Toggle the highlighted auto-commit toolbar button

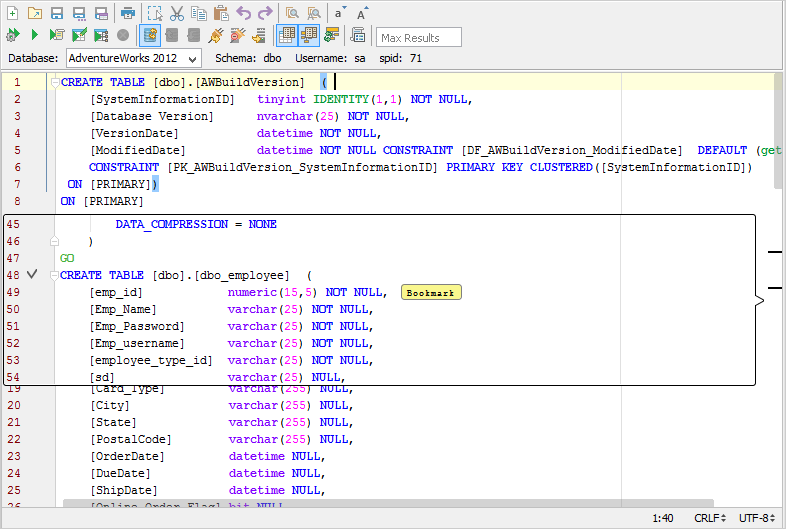150,36
